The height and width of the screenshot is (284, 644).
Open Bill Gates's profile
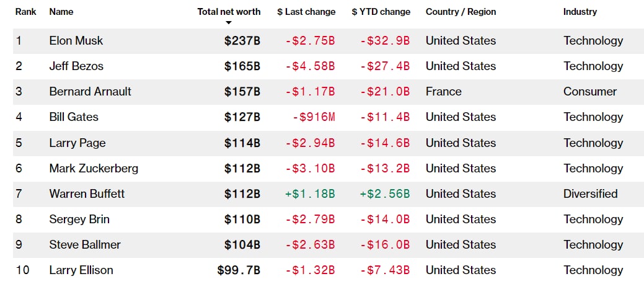click(74, 117)
